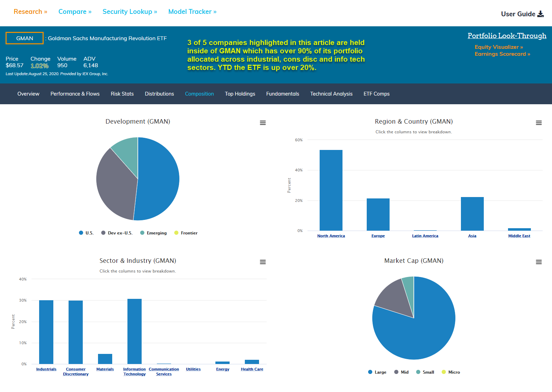Switch to the Overview tab

click(x=28, y=94)
